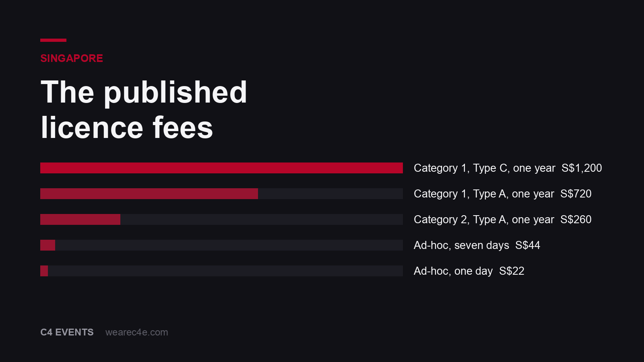Select the 'Category 1, Type A, one year' label
644x362 pixels.
click(484, 194)
